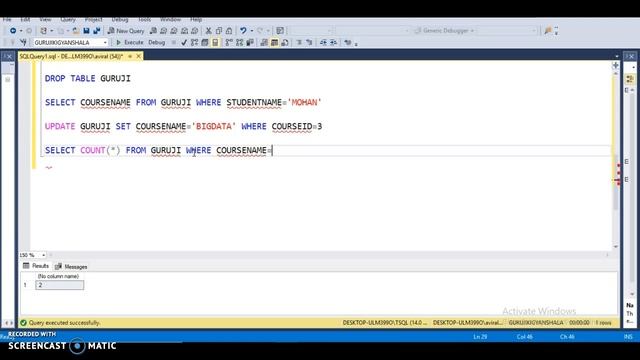Open the View menu
640x360 pixels.
[45, 19]
